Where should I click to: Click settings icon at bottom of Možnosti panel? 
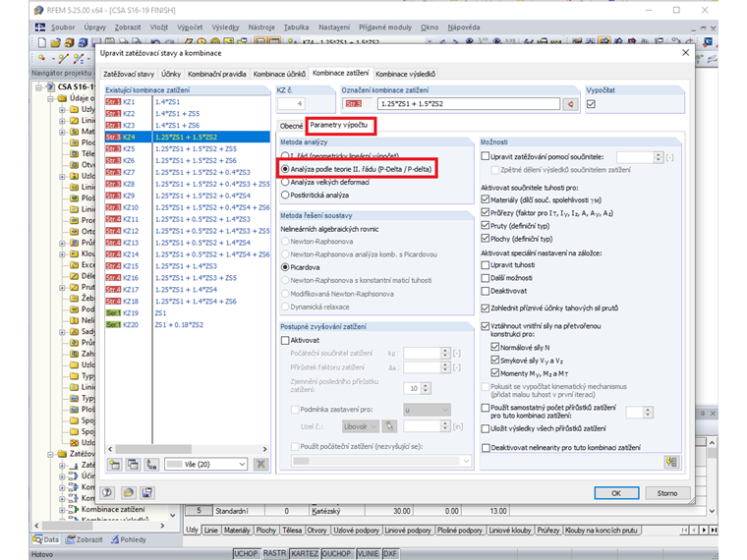pos(671,462)
